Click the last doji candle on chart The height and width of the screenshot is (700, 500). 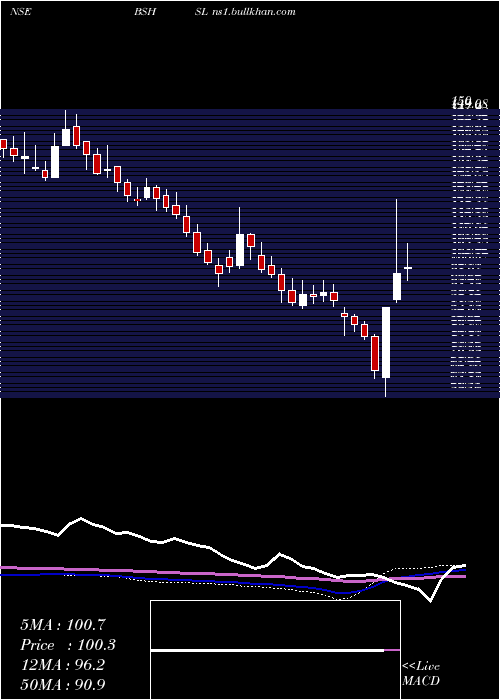(x=408, y=268)
